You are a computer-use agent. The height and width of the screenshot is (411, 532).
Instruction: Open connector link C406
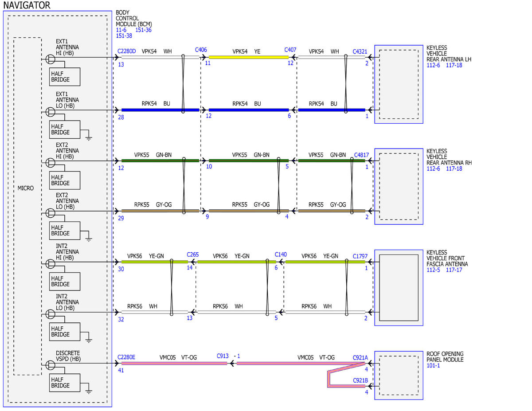[x=201, y=50]
